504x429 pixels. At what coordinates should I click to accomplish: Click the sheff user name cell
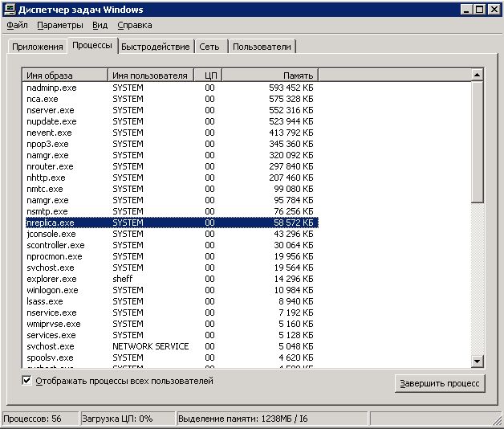pos(123,279)
